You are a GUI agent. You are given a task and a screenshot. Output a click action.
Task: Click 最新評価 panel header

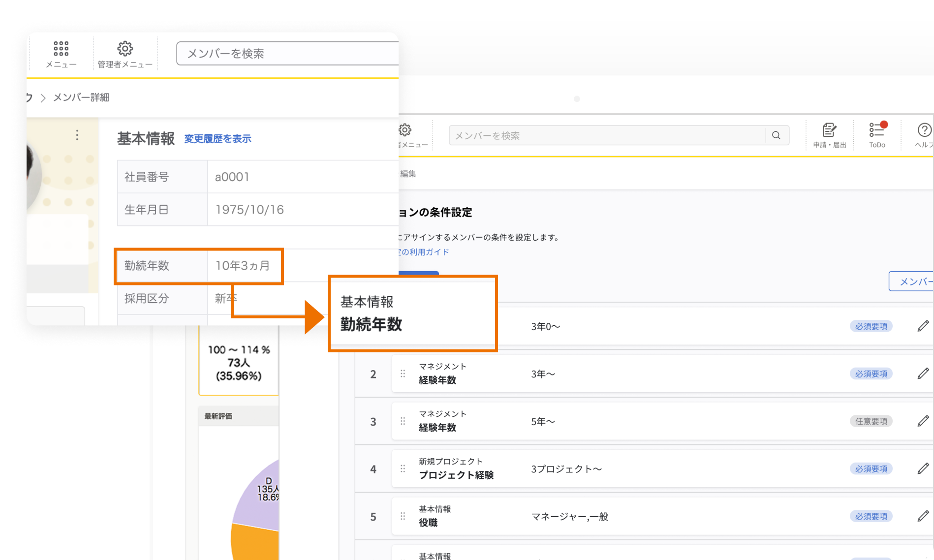point(239,416)
